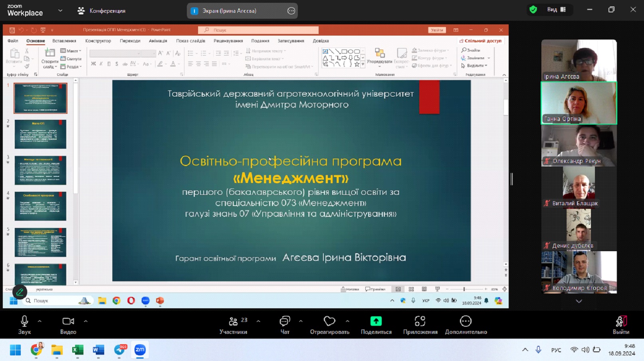Open the Чат icon in Zoom toolbar
The width and height of the screenshot is (644, 361).
(285, 321)
